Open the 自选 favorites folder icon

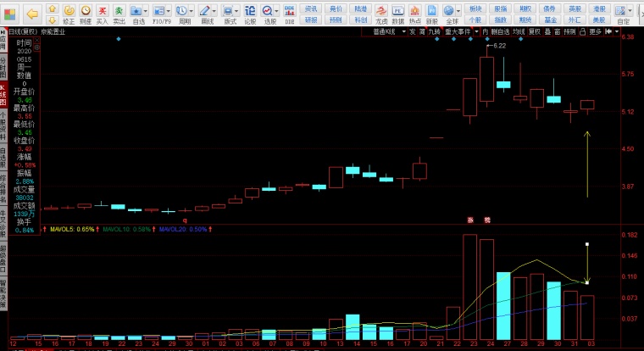136,10
